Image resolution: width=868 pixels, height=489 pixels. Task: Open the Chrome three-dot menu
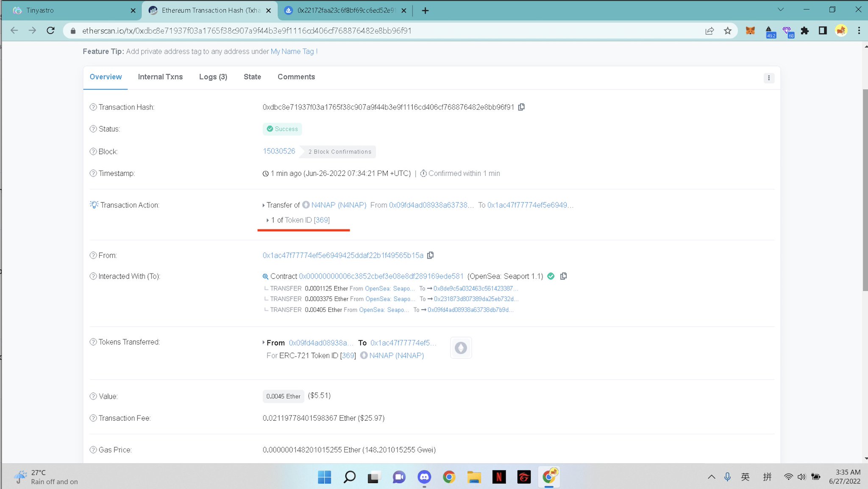coord(859,31)
